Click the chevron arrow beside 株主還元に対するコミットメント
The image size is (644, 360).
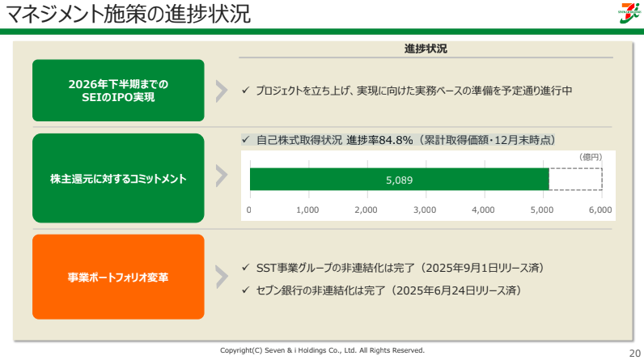coord(220,178)
